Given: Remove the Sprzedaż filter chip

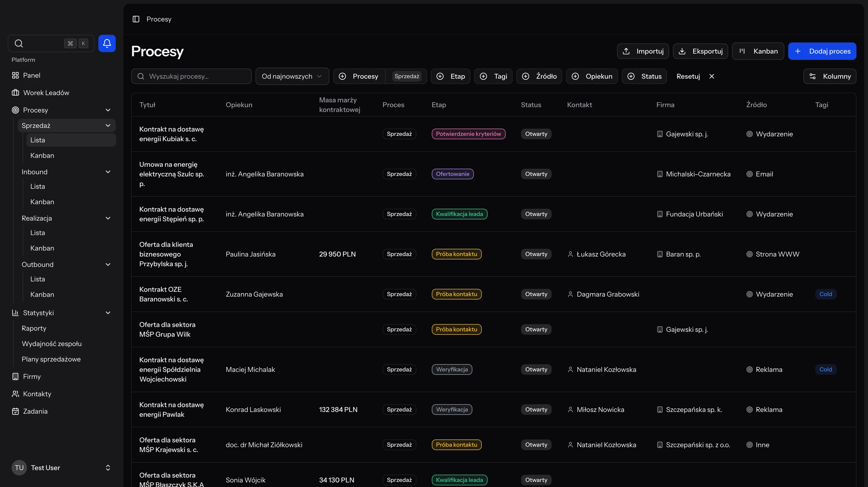Looking at the screenshot, I should (407, 76).
